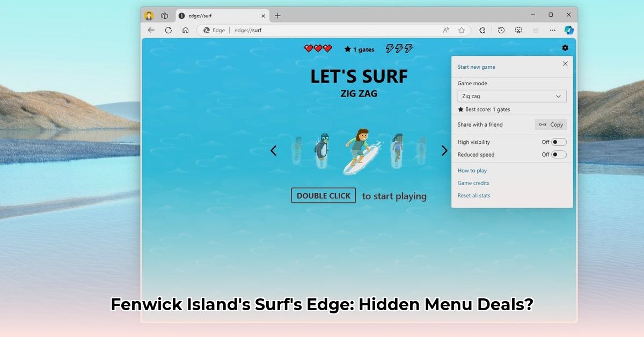The height and width of the screenshot is (337, 644).
Task: Click the LET'S SURF title
Action: pos(359,76)
